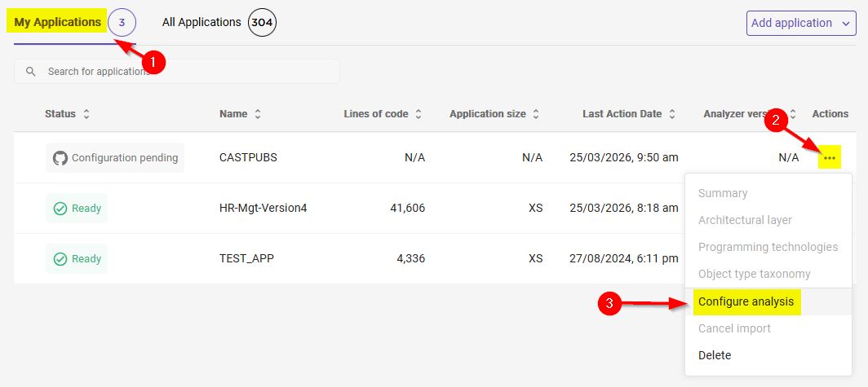Sort by Status column arrows
This screenshot has height=387, width=868.
coord(86,114)
